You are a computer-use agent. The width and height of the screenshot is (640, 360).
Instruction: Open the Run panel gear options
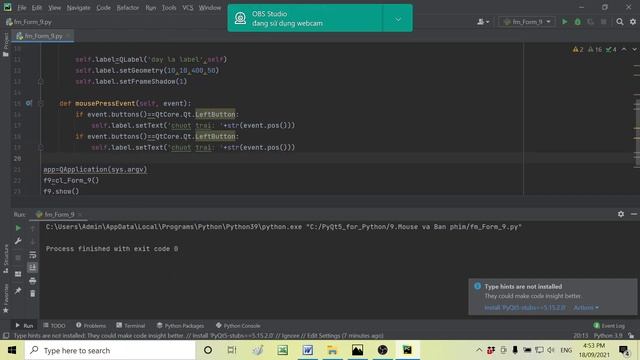621,214
